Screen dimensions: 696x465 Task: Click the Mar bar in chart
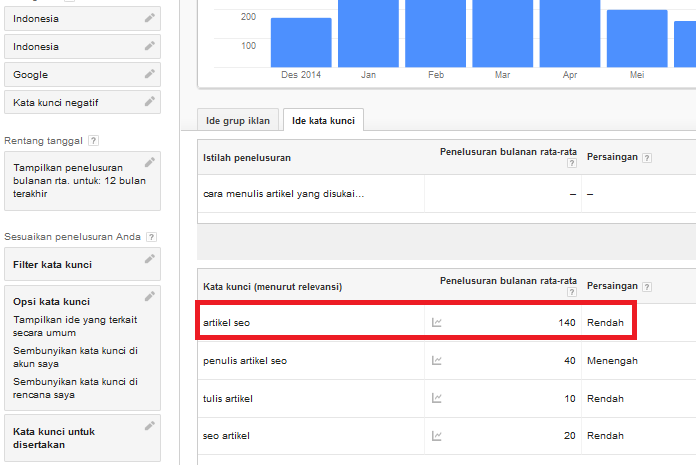(x=502, y=34)
